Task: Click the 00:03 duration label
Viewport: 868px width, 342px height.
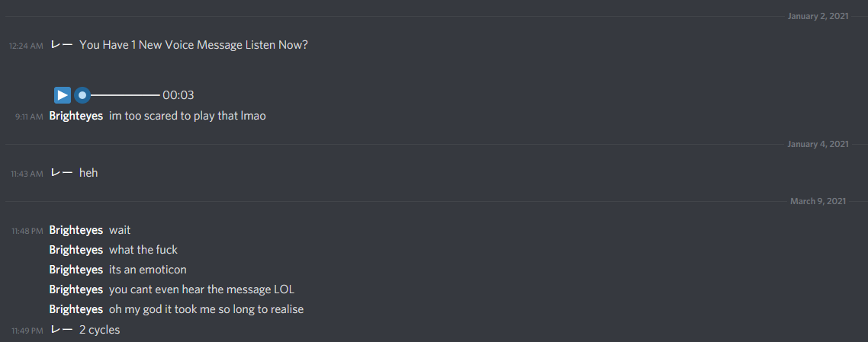Action: [178, 95]
